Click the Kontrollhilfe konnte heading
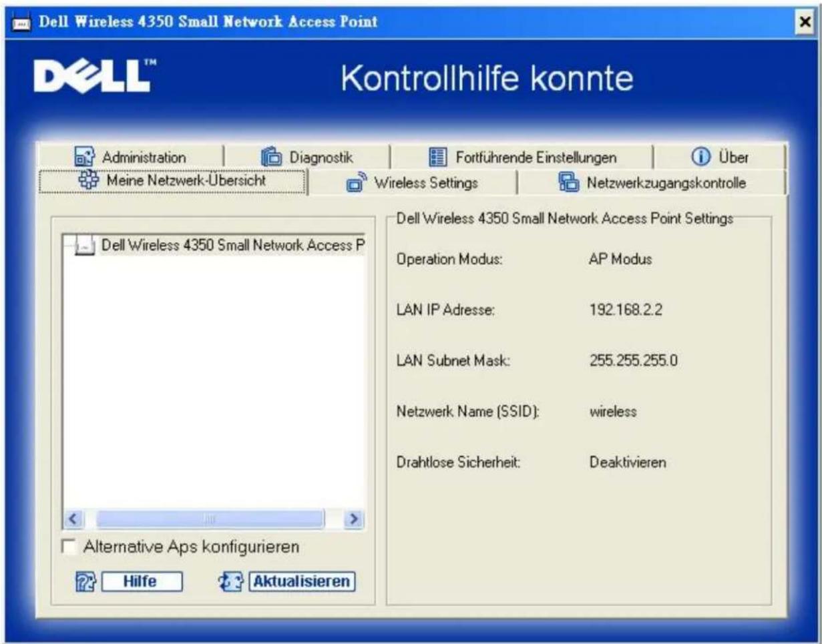822x644 pixels. point(487,79)
